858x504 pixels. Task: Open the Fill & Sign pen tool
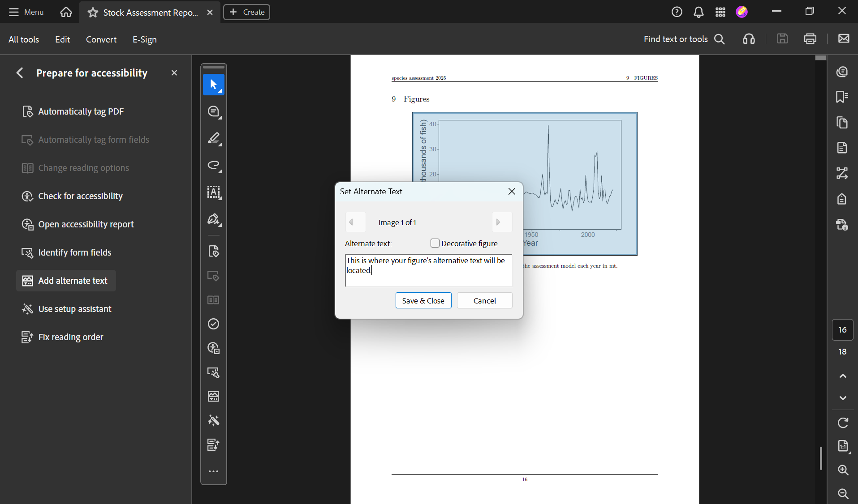pyautogui.click(x=214, y=219)
